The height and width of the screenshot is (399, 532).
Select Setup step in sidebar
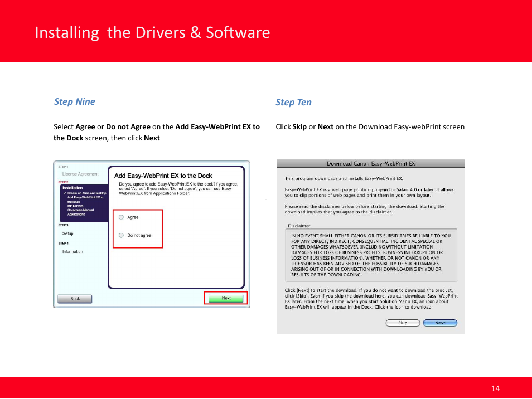click(x=68, y=233)
